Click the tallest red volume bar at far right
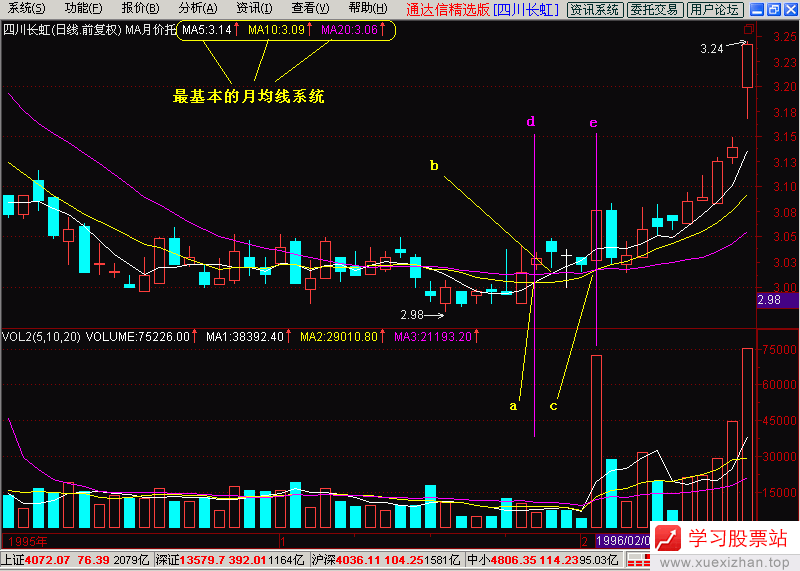 tap(747, 438)
